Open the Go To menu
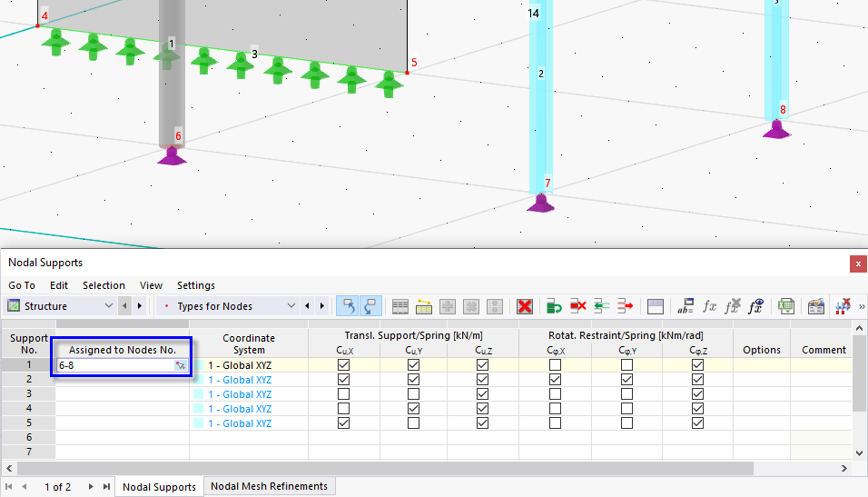868x497 pixels. 22,285
